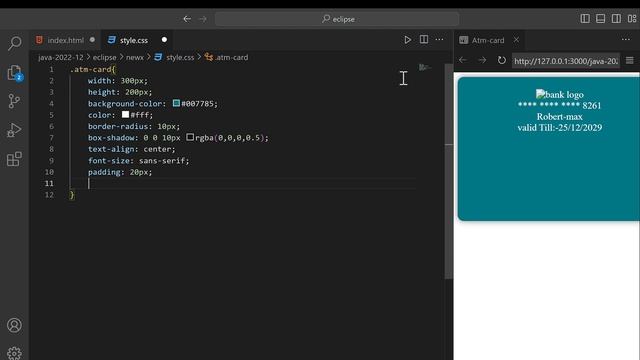The image size is (640, 360).
Task: Split the editor to the right
Action: pyautogui.click(x=424, y=39)
